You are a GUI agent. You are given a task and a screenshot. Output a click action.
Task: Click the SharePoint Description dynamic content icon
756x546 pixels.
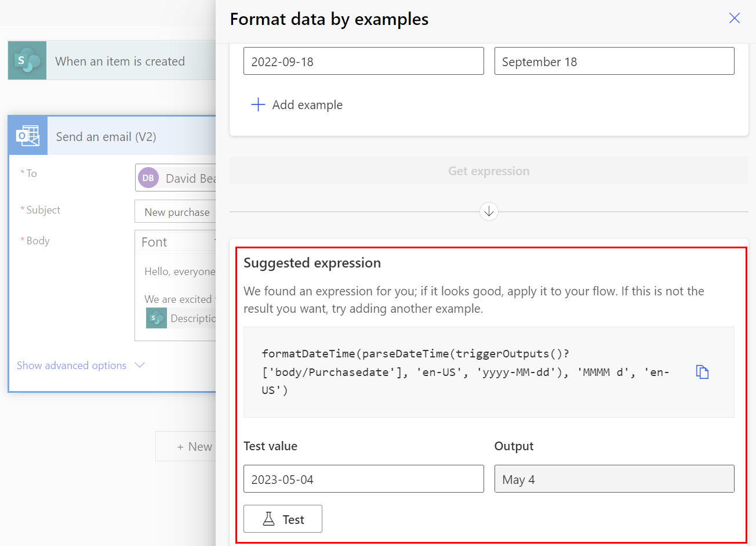point(155,318)
